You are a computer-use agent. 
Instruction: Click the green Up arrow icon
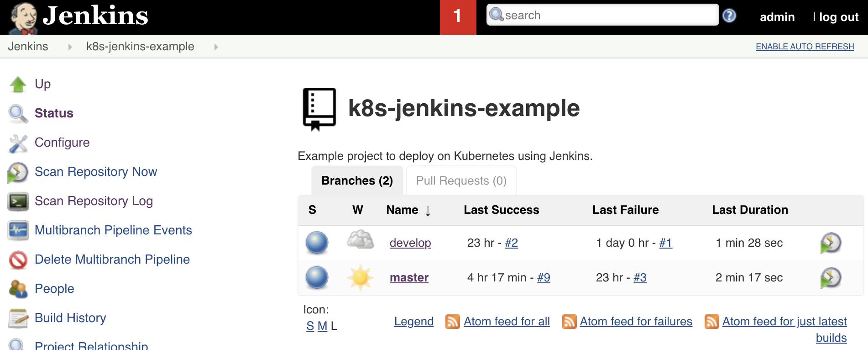pos(18,84)
